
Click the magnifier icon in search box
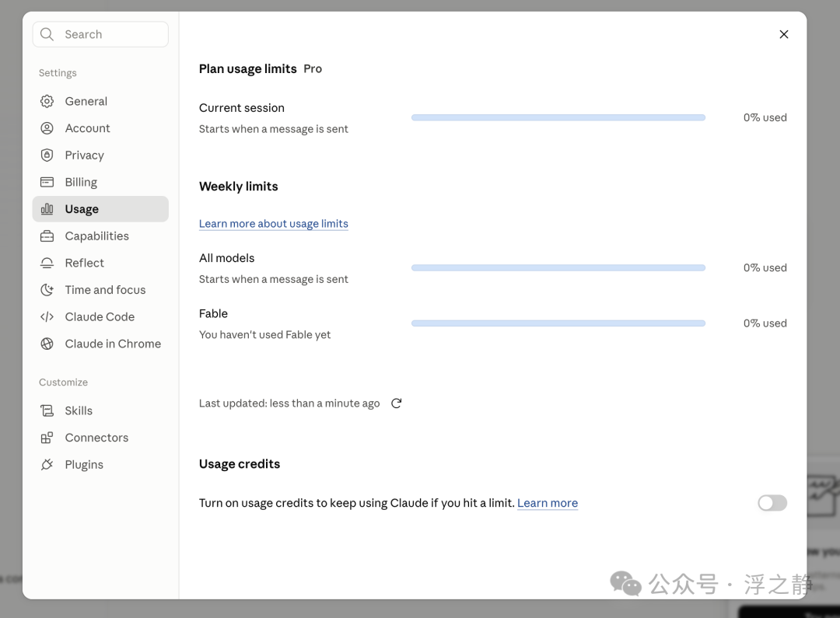click(x=47, y=34)
